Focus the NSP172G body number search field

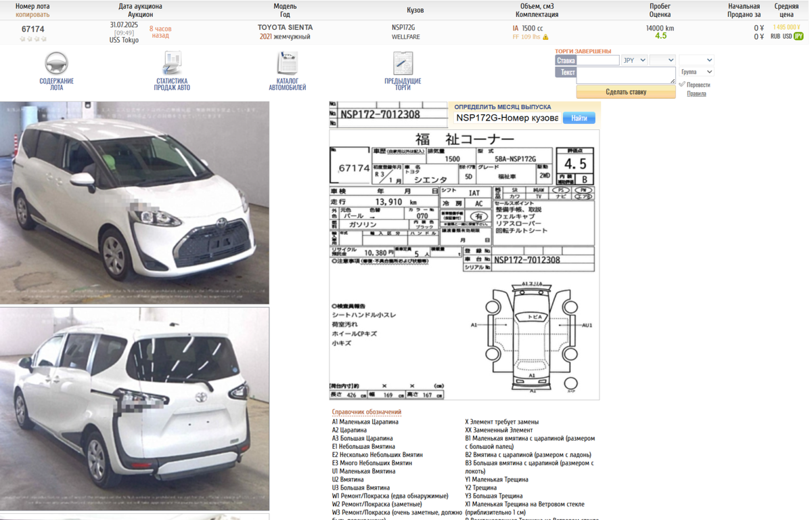[x=507, y=118]
